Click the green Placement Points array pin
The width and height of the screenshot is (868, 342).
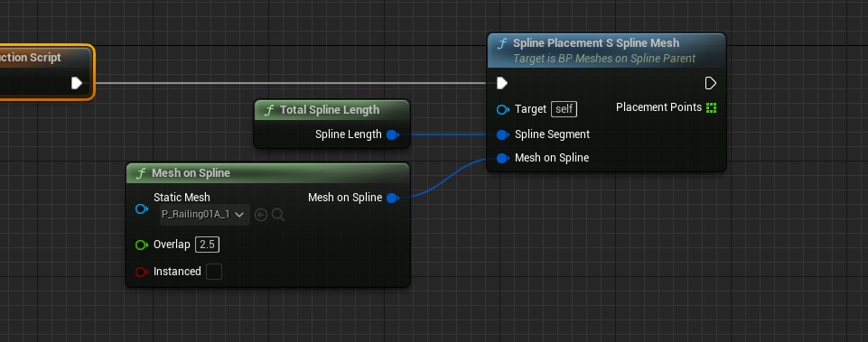[712, 107]
